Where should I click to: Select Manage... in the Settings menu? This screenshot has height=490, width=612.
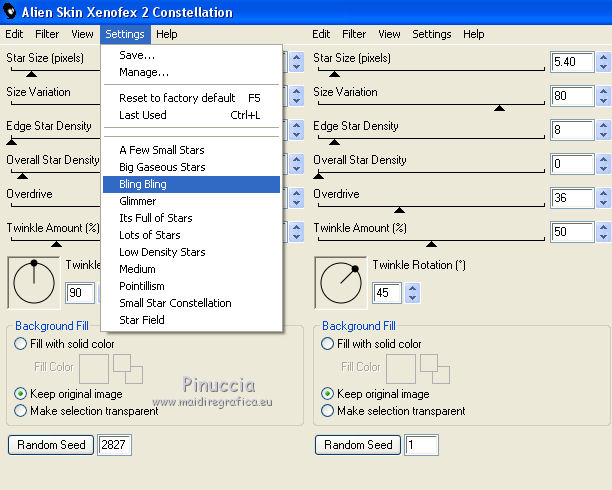coord(143,72)
